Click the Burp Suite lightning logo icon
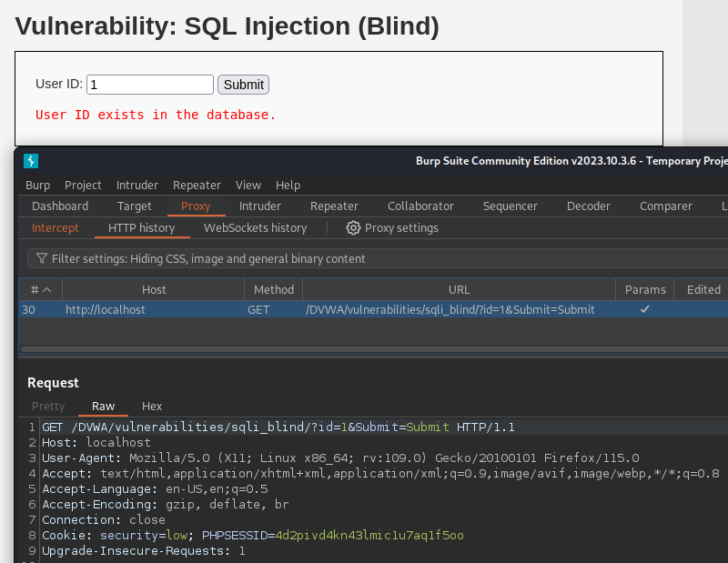Image resolution: width=728 pixels, height=563 pixels. [31, 161]
